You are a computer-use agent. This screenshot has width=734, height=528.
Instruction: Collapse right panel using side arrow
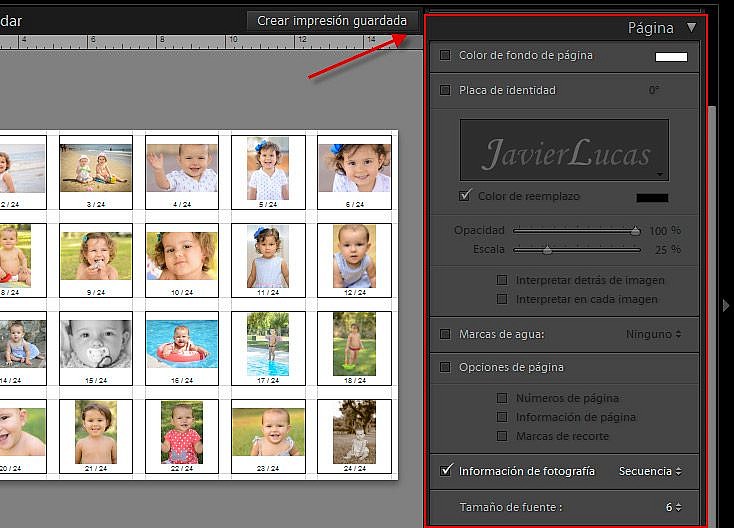point(726,306)
